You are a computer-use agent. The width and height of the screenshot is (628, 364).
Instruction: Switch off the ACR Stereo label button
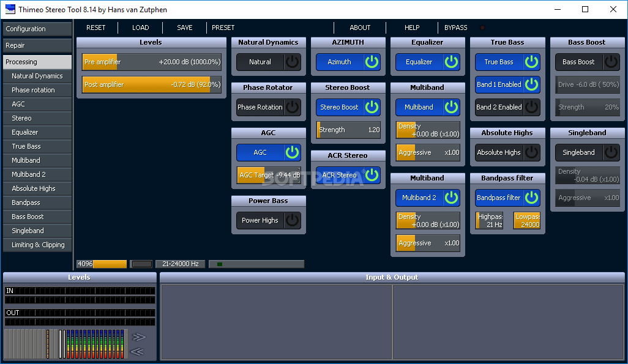(340, 175)
